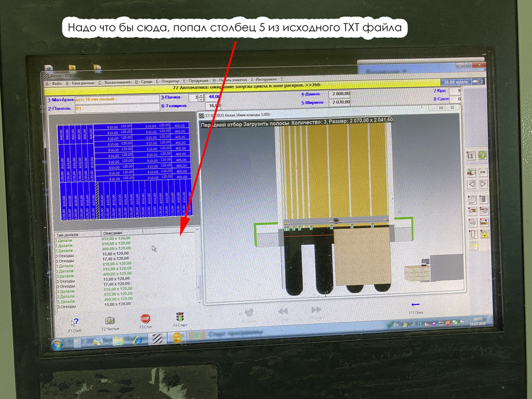This screenshot has width=532, height=399.
Task: Click the comb-shaped aligner icon
Action: tap(484, 199)
